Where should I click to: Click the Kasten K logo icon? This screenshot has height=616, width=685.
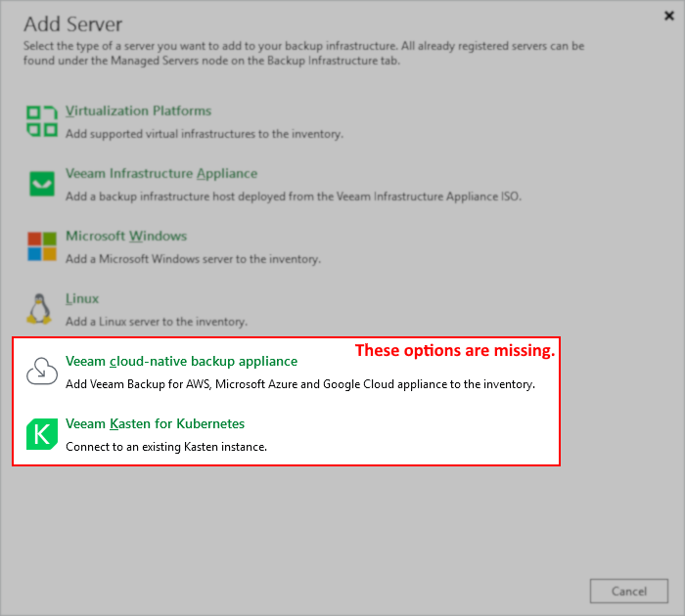tap(42, 434)
